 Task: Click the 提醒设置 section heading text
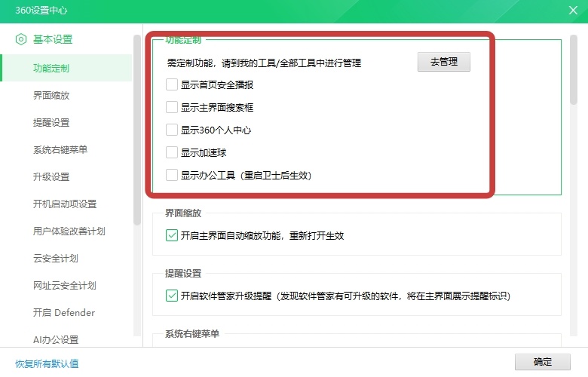183,274
